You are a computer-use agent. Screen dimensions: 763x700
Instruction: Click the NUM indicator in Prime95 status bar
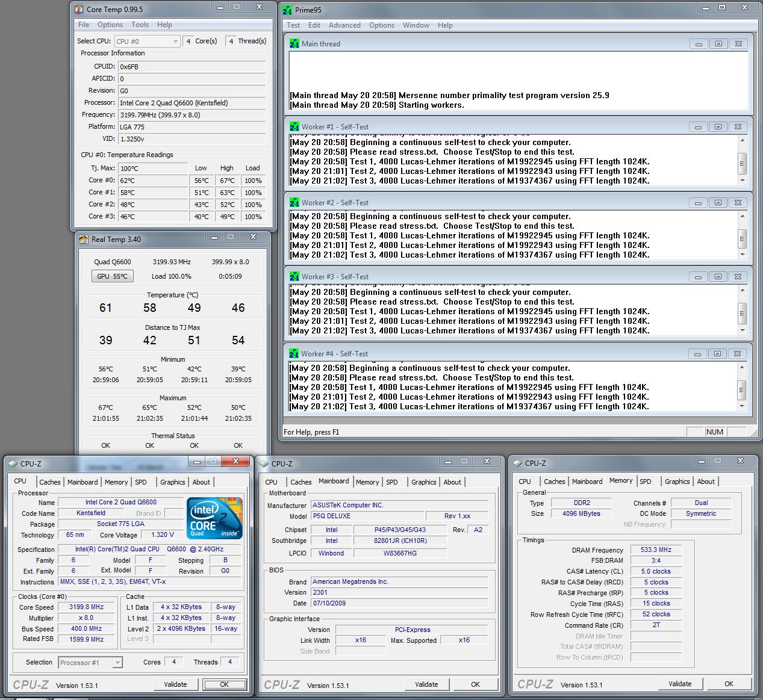(x=715, y=432)
